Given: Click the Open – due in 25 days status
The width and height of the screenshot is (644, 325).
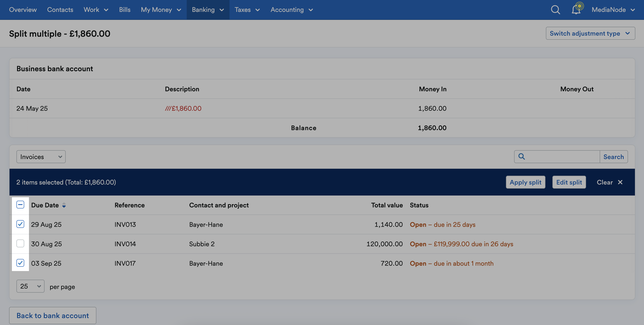Looking at the screenshot, I should point(443,224).
